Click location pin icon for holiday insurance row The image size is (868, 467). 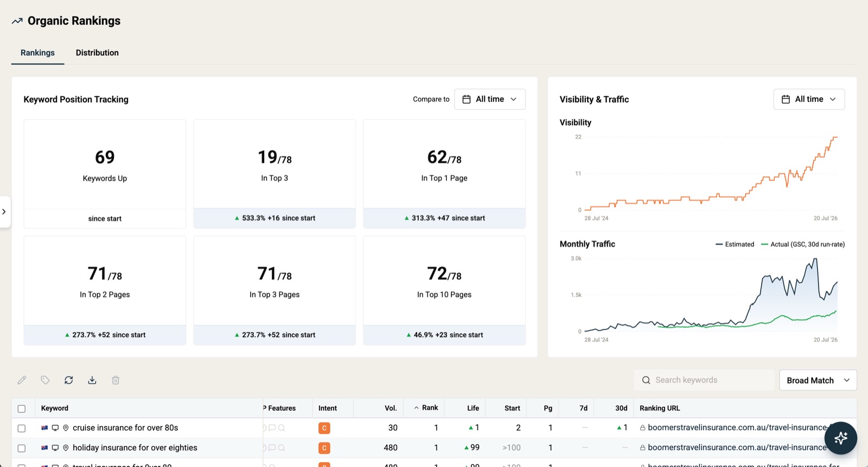tap(66, 448)
